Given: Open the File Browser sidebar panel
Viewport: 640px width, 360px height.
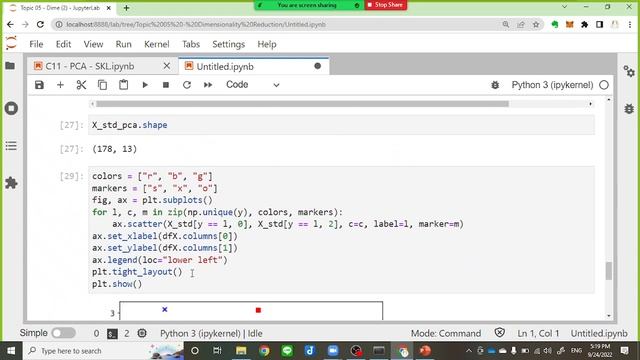Looking at the screenshot, I should 10,66.
